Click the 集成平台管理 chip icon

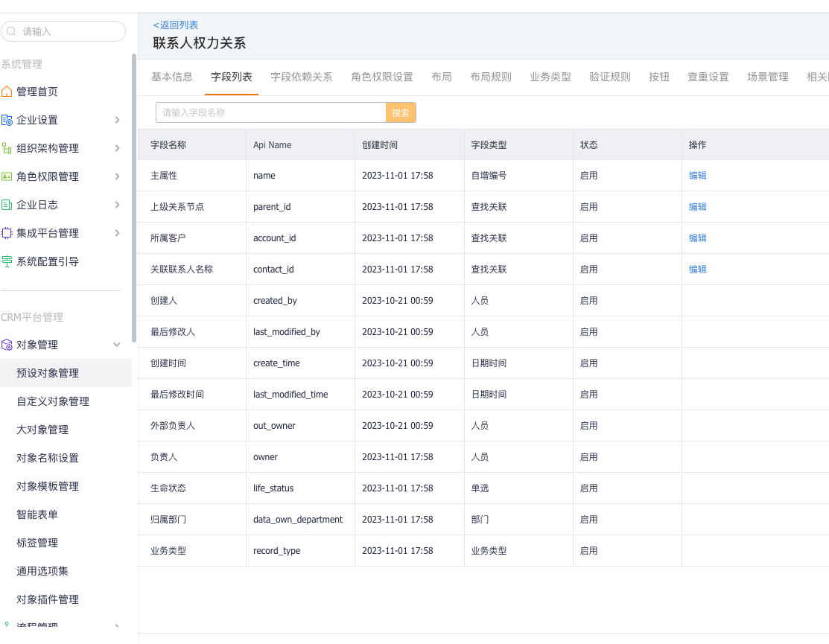click(7, 233)
